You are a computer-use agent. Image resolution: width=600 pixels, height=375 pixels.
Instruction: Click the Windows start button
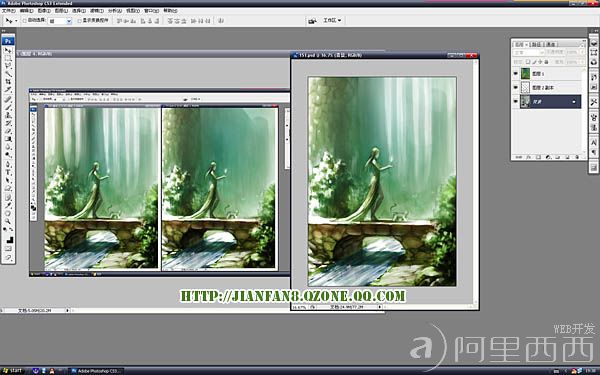[x=13, y=371]
